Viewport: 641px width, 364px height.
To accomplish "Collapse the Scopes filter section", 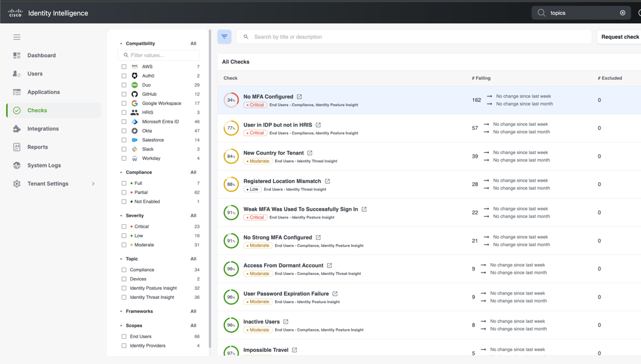I will coord(121,325).
